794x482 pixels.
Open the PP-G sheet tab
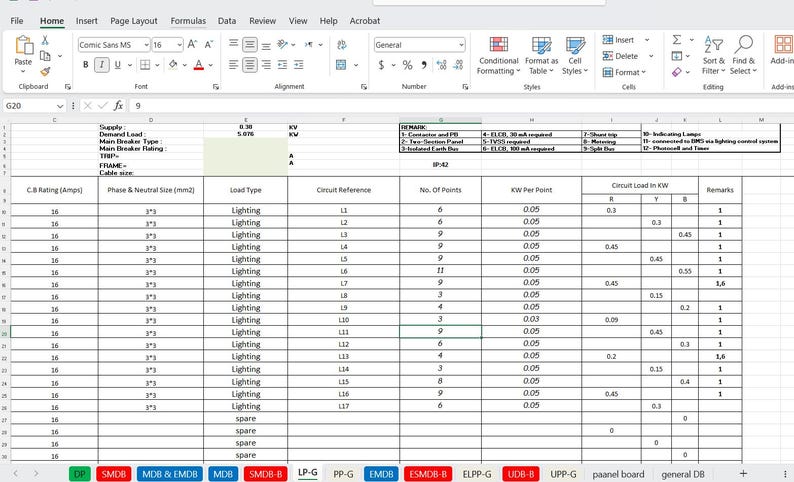coord(343,474)
